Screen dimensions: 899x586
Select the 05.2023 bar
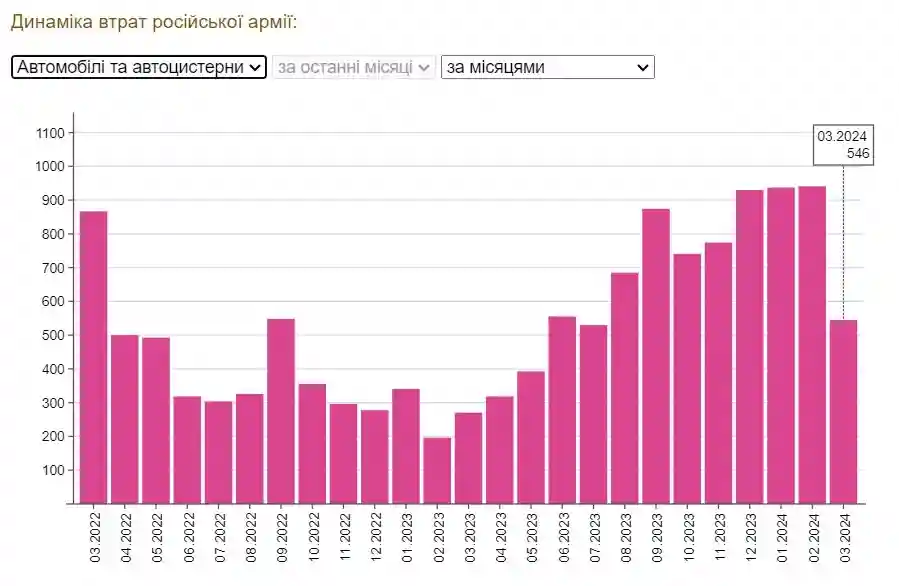coord(531,437)
